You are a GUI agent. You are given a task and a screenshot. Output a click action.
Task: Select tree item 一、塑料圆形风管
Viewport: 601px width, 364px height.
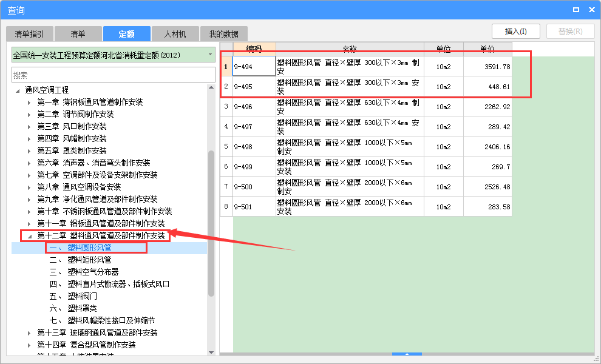point(81,248)
